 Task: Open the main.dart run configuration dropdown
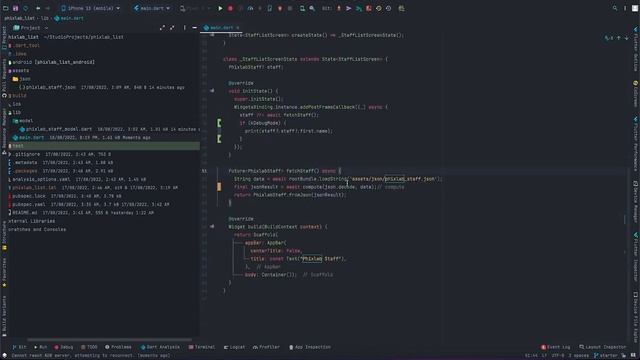click(152, 8)
